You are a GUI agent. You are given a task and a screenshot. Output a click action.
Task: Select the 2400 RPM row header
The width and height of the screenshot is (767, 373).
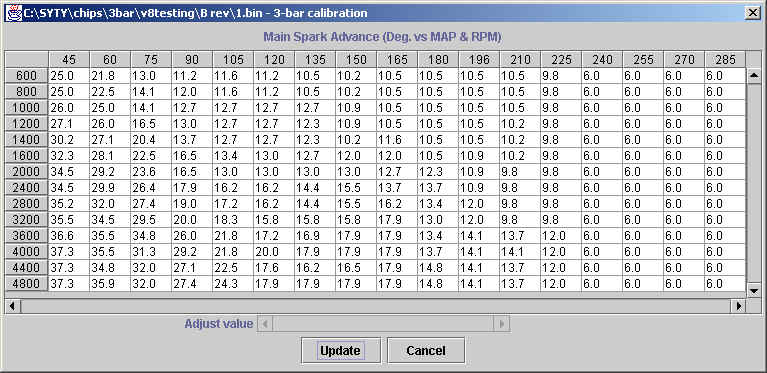[26, 188]
